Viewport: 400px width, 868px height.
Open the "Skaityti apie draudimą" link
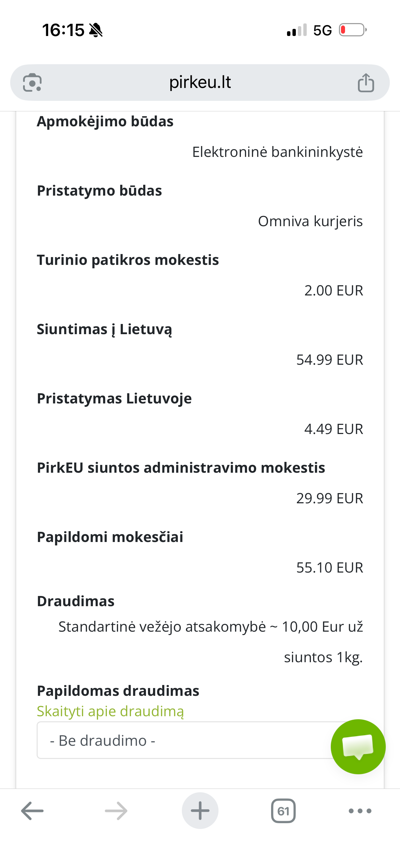[110, 711]
